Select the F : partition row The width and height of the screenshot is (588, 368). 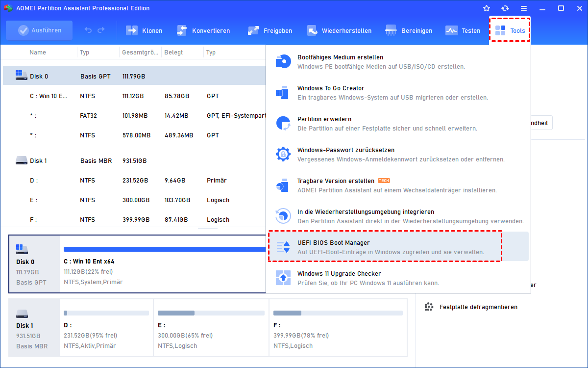(134, 220)
